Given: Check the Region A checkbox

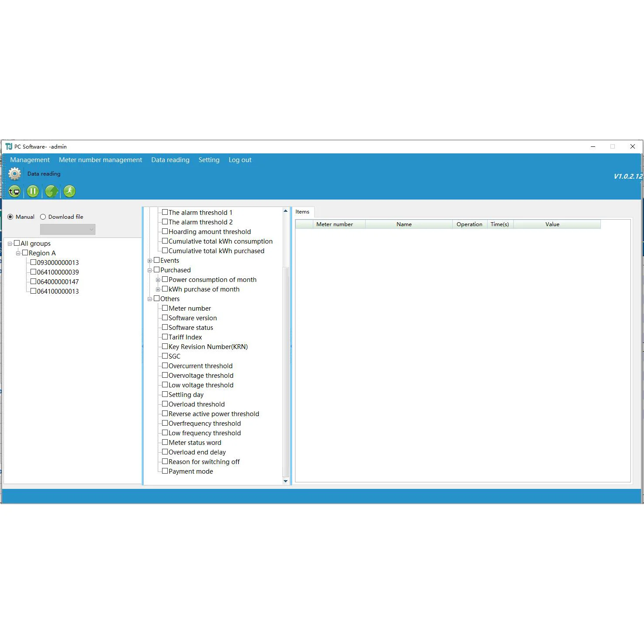Looking at the screenshot, I should point(25,253).
